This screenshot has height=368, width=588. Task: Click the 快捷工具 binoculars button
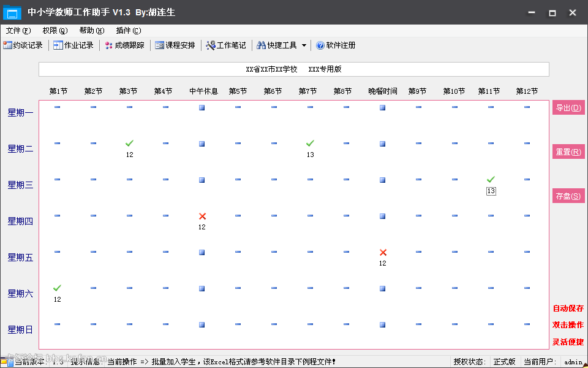pos(277,45)
